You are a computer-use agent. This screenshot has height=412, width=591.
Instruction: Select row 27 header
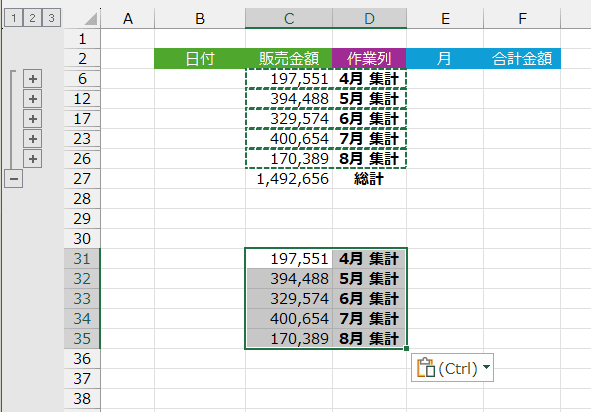82,179
